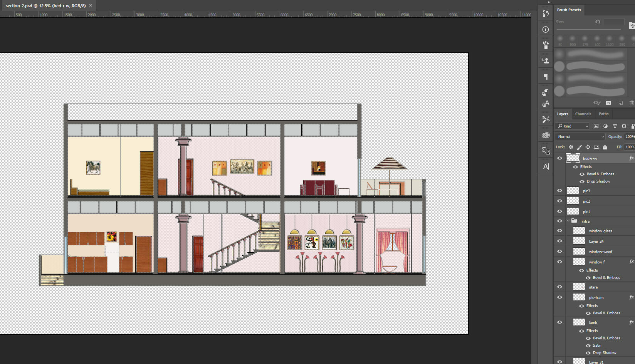
Task: Open the blending mode dropdown showing Normal
Action: [580, 136]
